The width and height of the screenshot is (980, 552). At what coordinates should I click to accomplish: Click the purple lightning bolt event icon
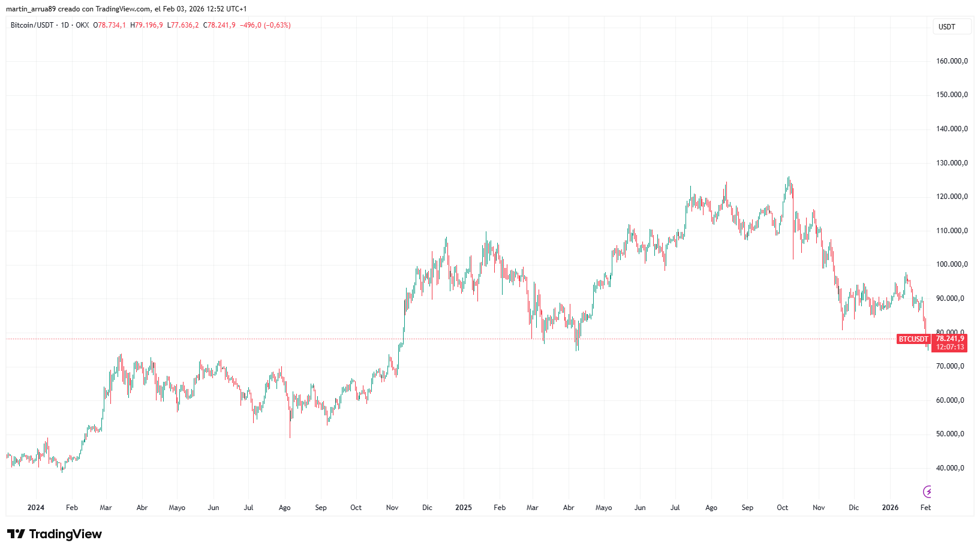[x=928, y=492]
